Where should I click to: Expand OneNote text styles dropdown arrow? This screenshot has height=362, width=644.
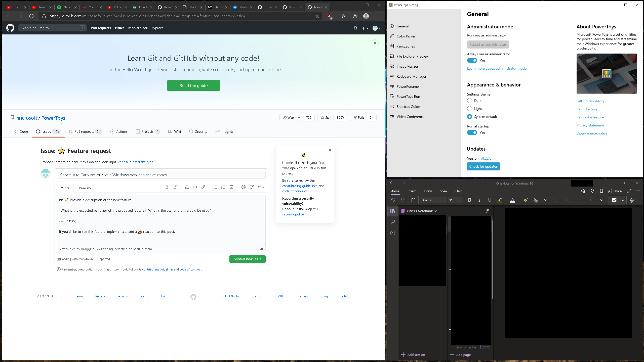point(545,200)
